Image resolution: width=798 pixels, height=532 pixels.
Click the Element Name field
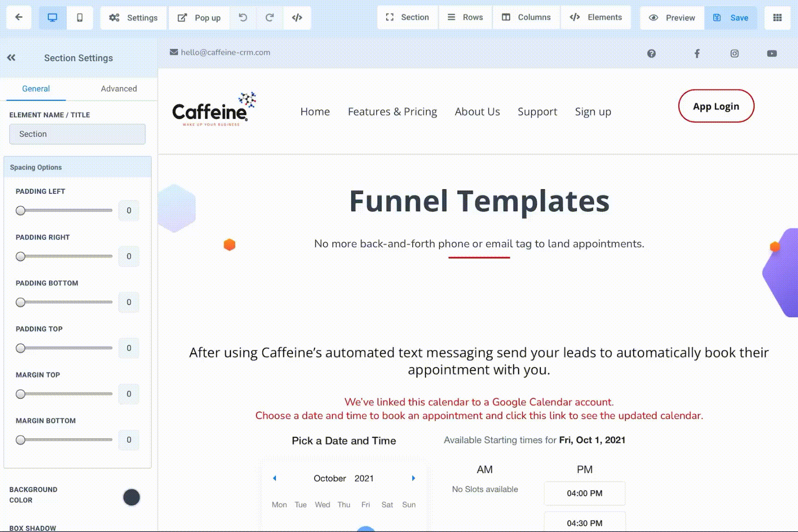pos(77,134)
